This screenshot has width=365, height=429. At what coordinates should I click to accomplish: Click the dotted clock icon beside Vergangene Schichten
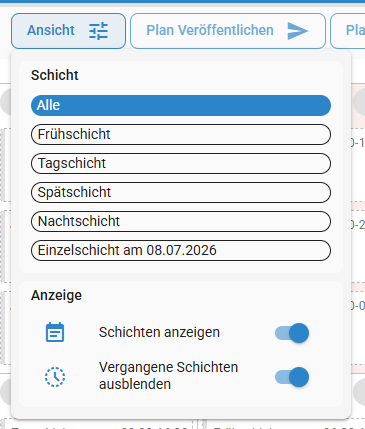(x=55, y=377)
